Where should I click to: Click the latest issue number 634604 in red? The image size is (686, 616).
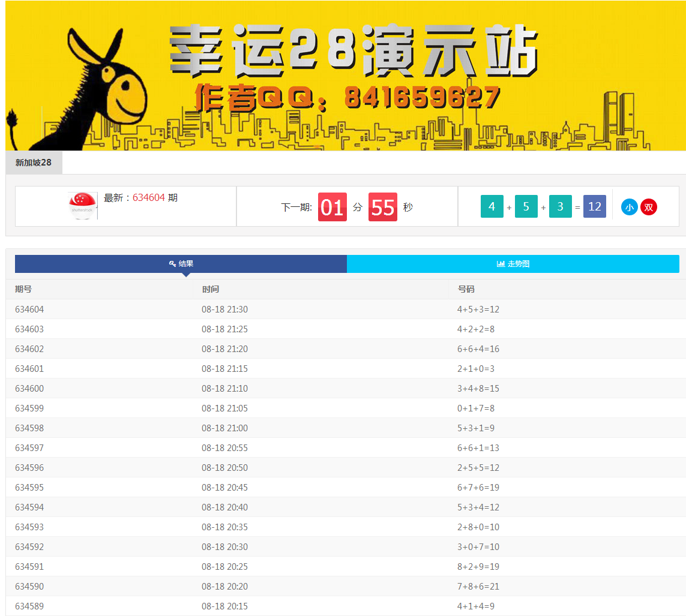point(148,197)
